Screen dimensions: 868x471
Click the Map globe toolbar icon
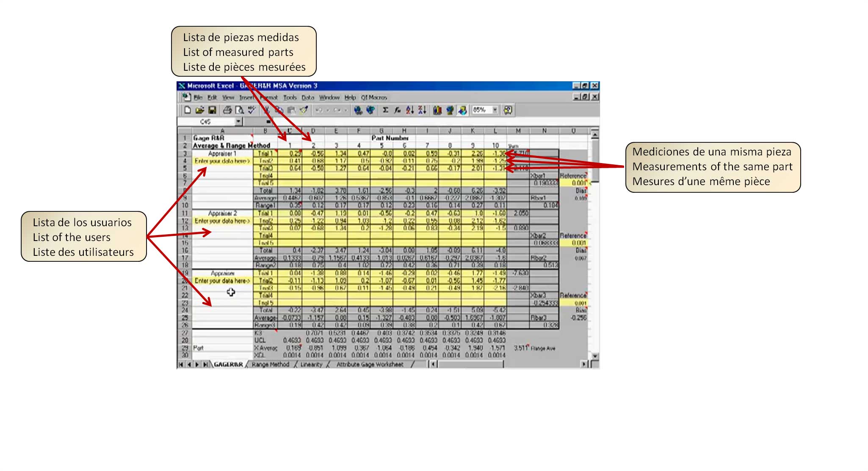[x=450, y=110]
